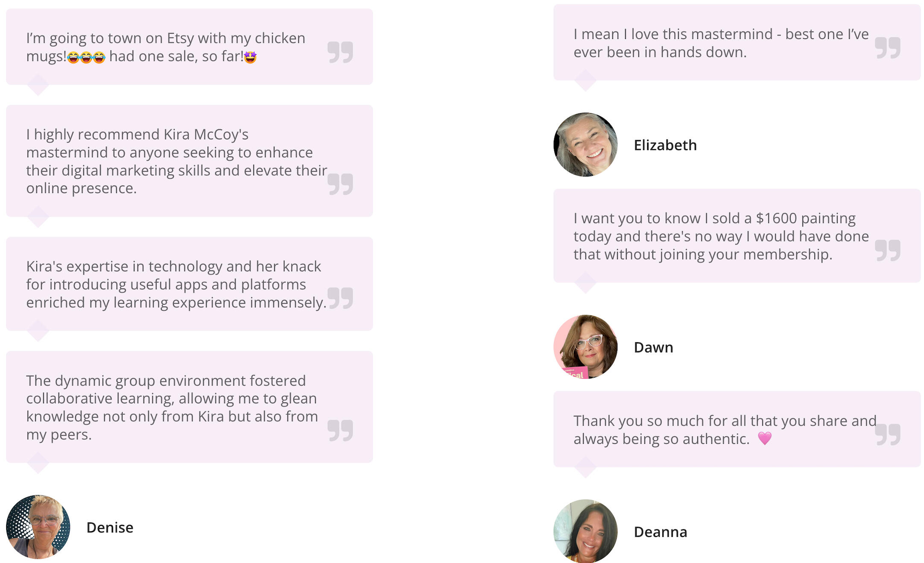Click quote icon on $1600 painting testimonial
The width and height of the screenshot is (924, 563).
[887, 250]
